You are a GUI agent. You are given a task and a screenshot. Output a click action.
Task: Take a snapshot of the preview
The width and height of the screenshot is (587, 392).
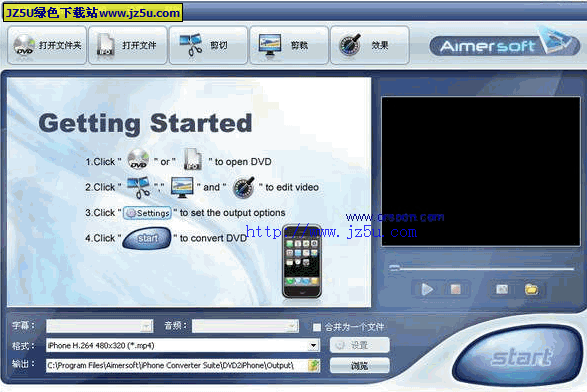[x=502, y=289]
